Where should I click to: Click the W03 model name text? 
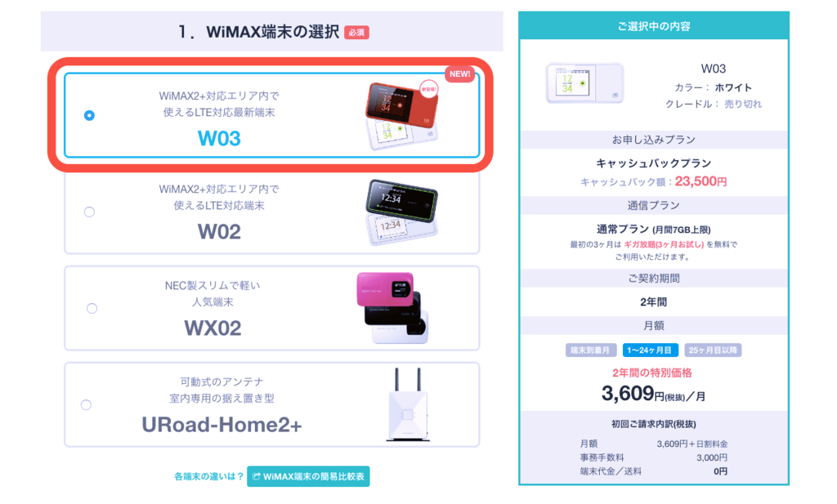click(x=219, y=139)
